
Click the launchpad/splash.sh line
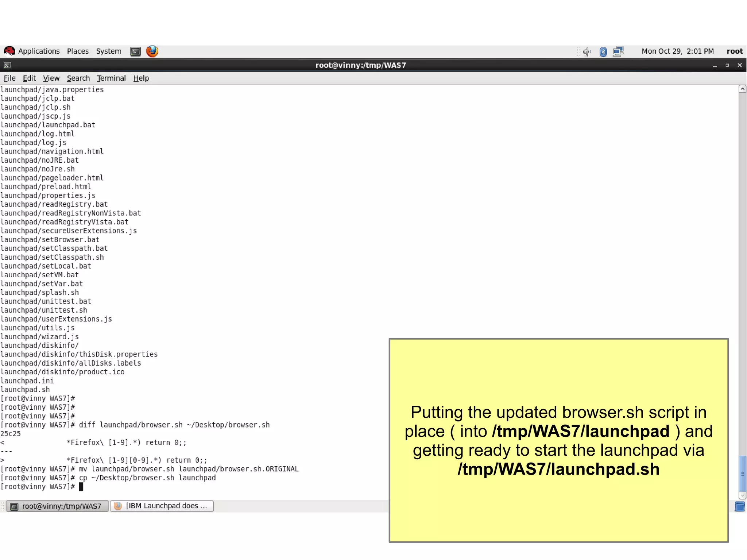click(x=39, y=293)
